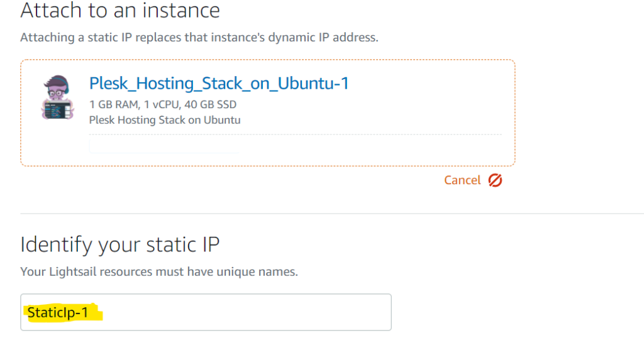Open the Plesk_Hosting_Stack_on_Ubuntu-1 instance link
This screenshot has width=644, height=345.
click(219, 84)
